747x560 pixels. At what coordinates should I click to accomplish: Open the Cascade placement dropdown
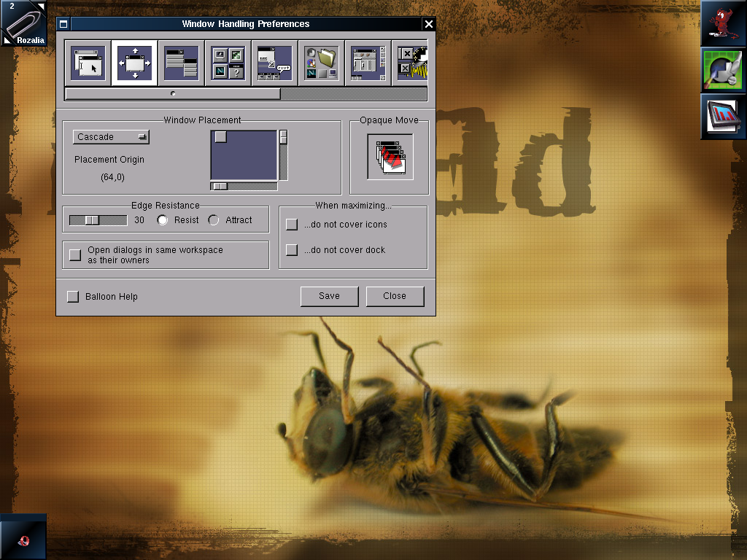pos(111,137)
